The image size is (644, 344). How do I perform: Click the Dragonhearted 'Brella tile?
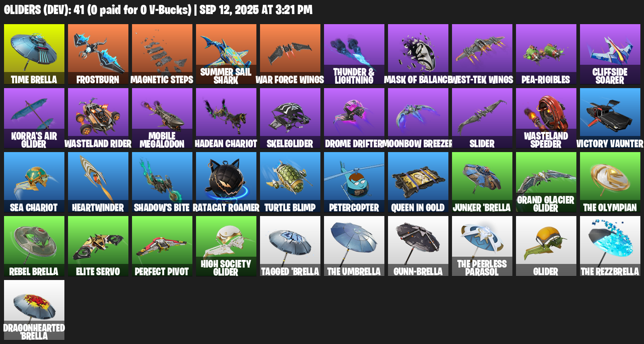(x=34, y=310)
